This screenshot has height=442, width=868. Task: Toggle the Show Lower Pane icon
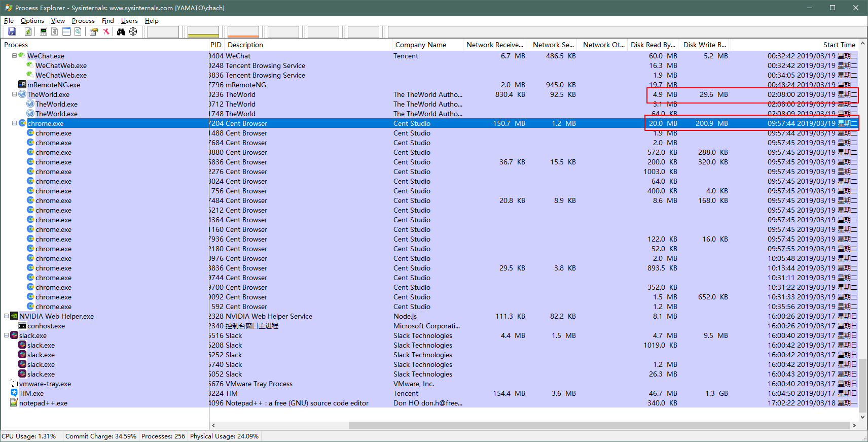66,31
